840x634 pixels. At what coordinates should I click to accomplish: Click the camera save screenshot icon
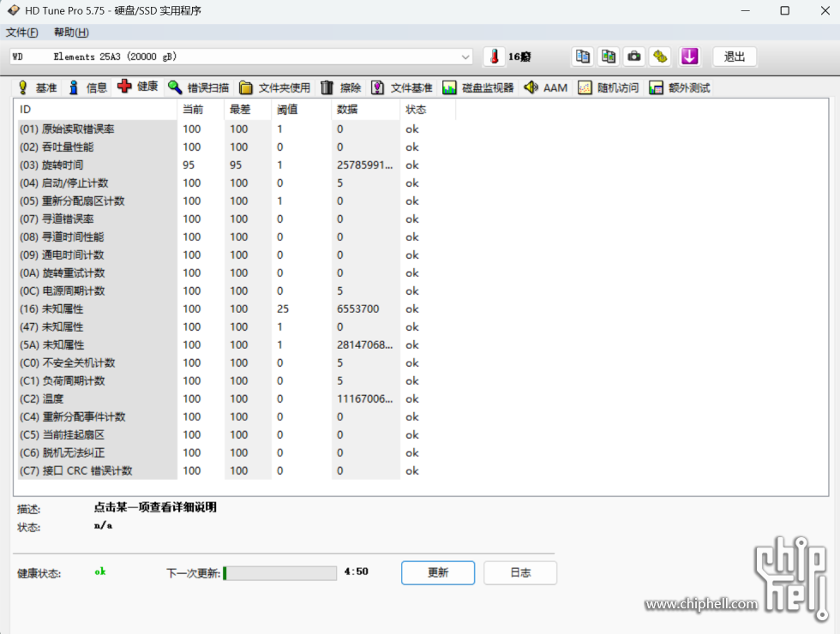[x=634, y=57]
